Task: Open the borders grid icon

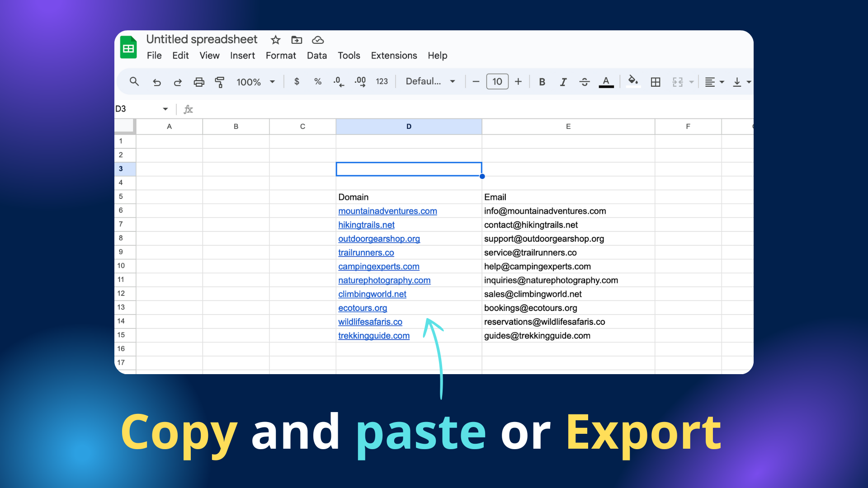Action: coord(655,82)
